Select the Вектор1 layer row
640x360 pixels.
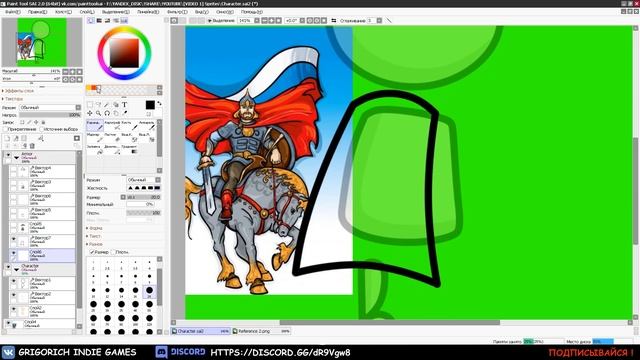42,283
